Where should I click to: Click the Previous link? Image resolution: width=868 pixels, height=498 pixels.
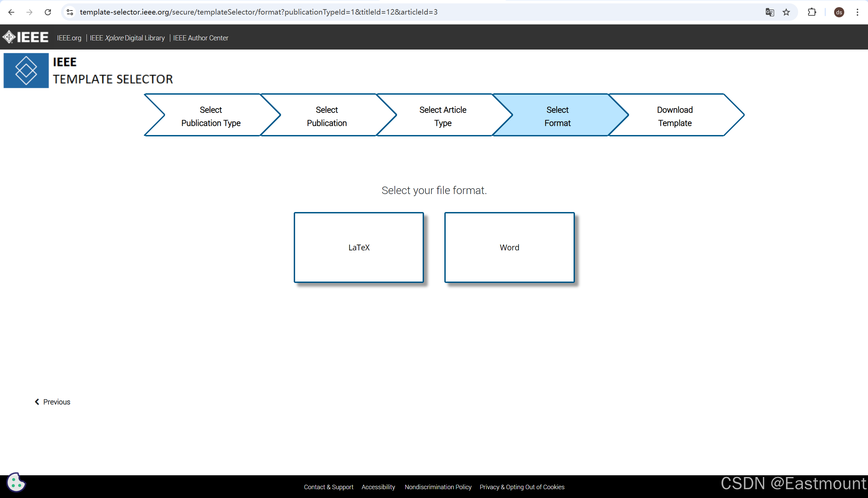pos(53,402)
